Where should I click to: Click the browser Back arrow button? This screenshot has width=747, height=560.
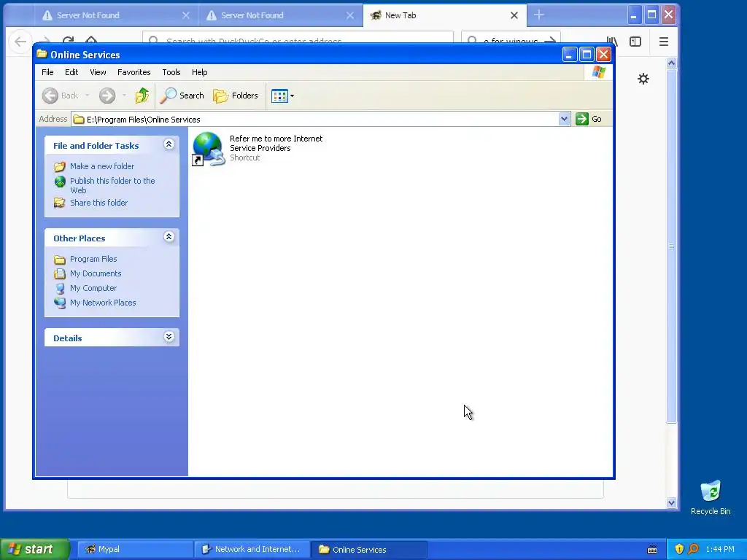point(20,42)
